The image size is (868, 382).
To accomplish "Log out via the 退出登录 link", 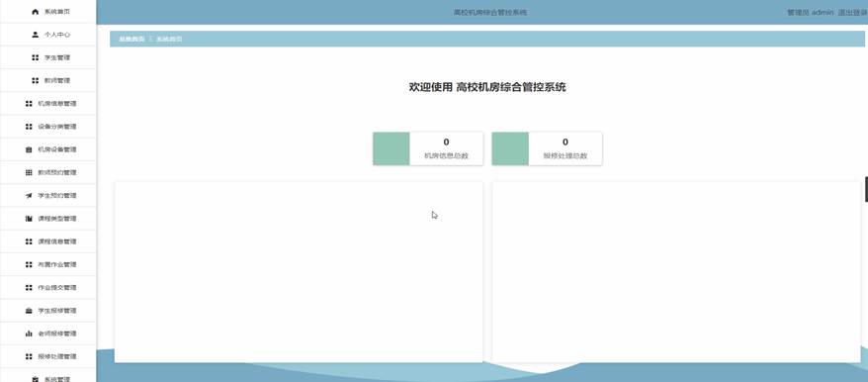I will click(852, 12).
